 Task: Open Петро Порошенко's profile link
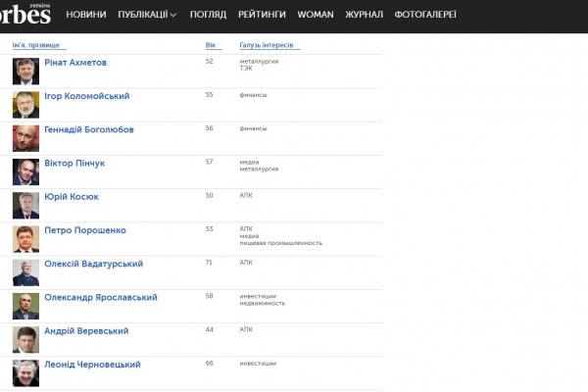tap(85, 230)
